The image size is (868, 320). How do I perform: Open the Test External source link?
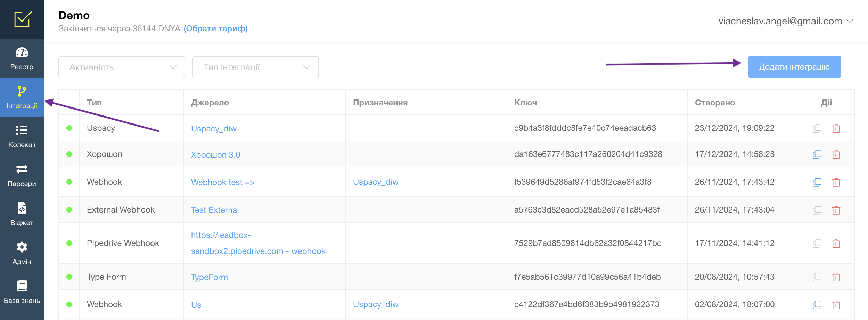(215, 210)
